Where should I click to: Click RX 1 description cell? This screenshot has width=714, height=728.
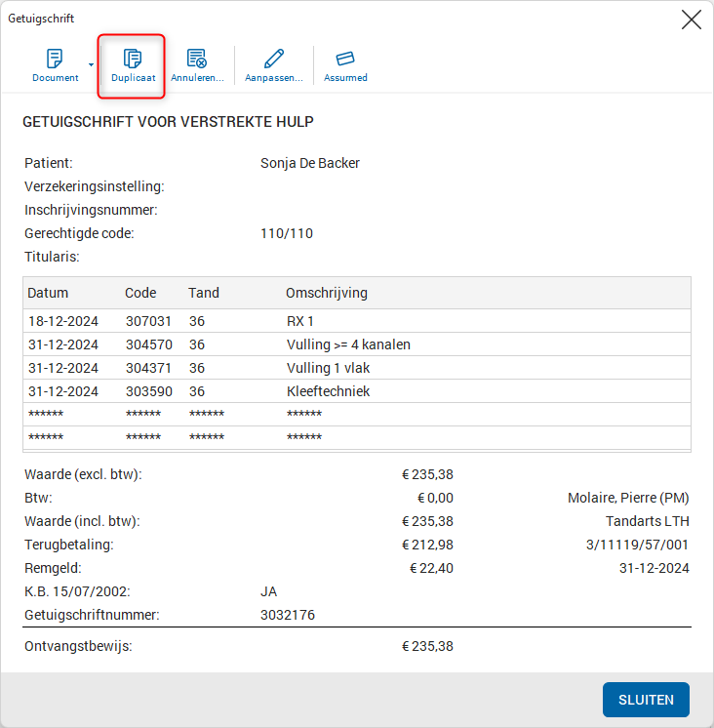[300, 321]
